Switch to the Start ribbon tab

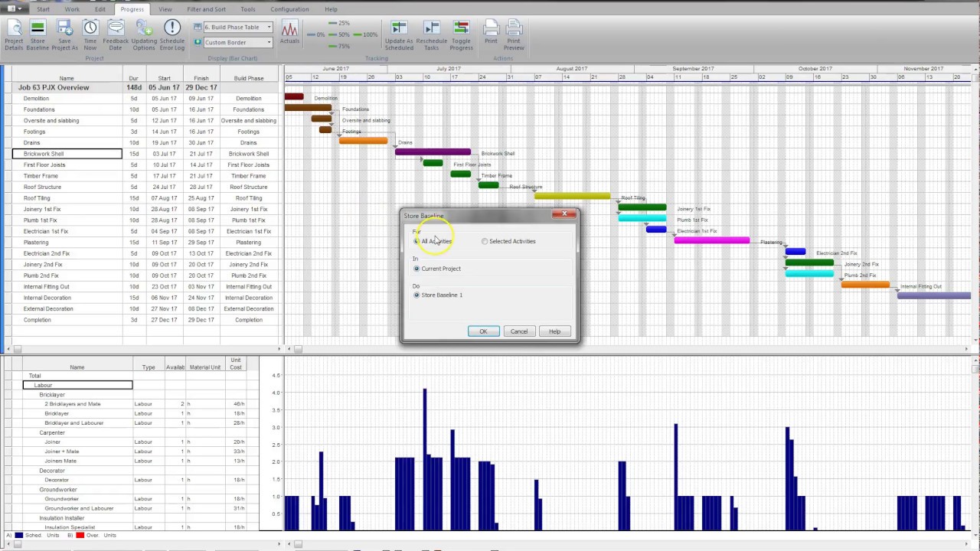43,9
